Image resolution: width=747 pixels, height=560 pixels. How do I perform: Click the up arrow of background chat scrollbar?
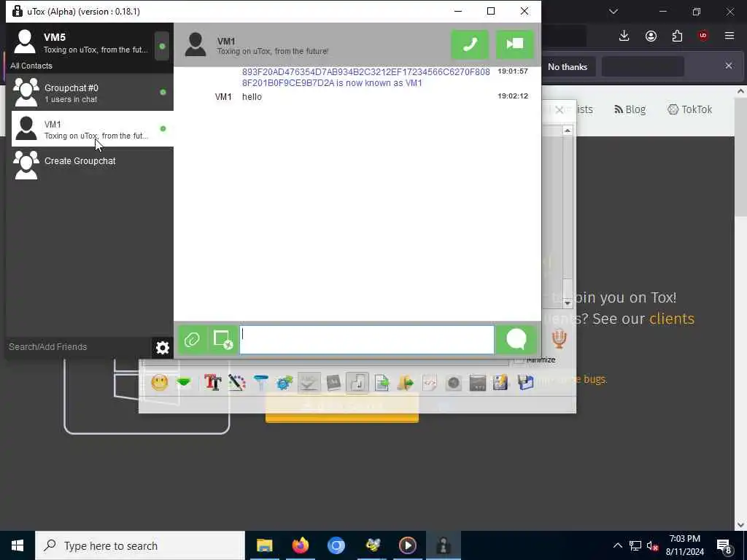568,131
